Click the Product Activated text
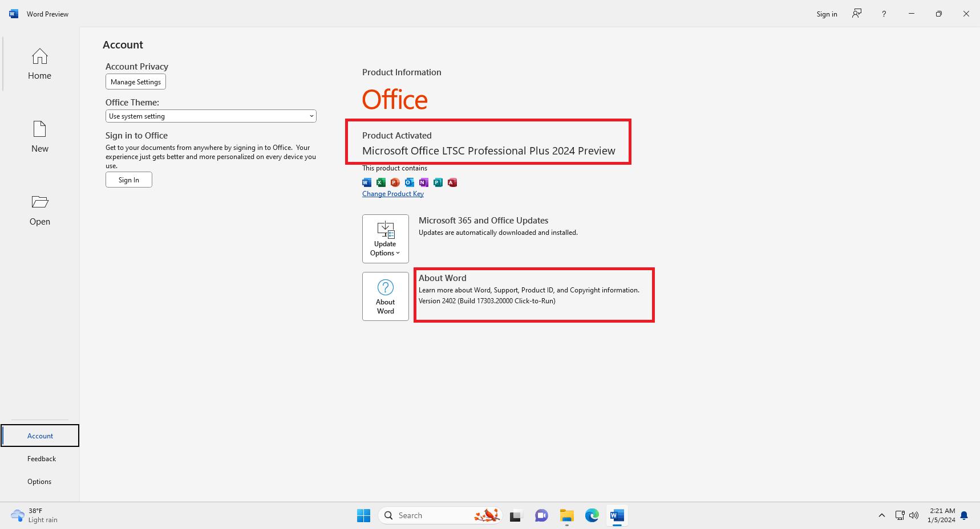The height and width of the screenshot is (529, 980). click(397, 136)
